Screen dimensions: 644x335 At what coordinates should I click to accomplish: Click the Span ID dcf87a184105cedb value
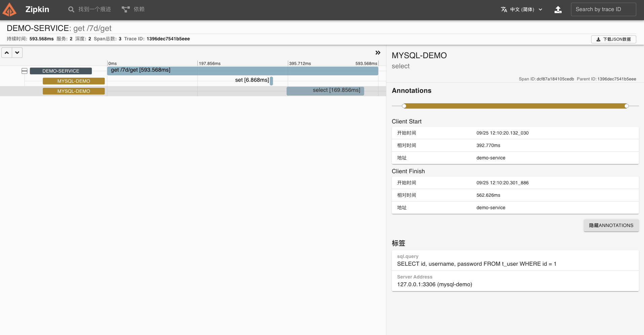point(555,79)
